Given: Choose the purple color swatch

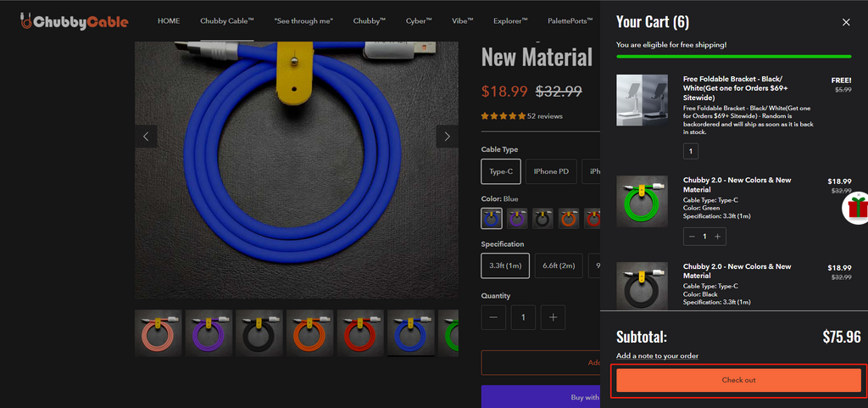Looking at the screenshot, I should (517, 218).
